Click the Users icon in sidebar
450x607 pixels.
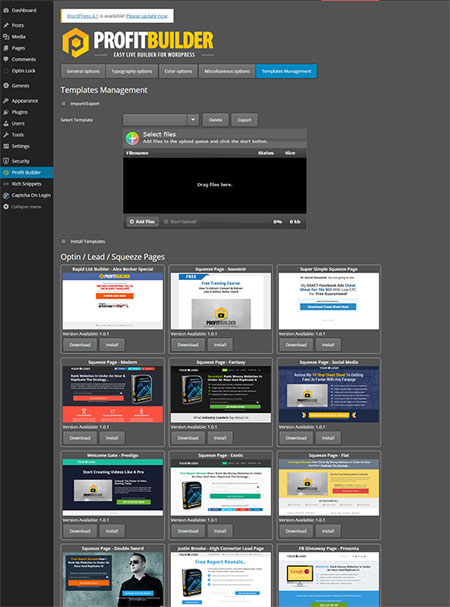point(6,123)
